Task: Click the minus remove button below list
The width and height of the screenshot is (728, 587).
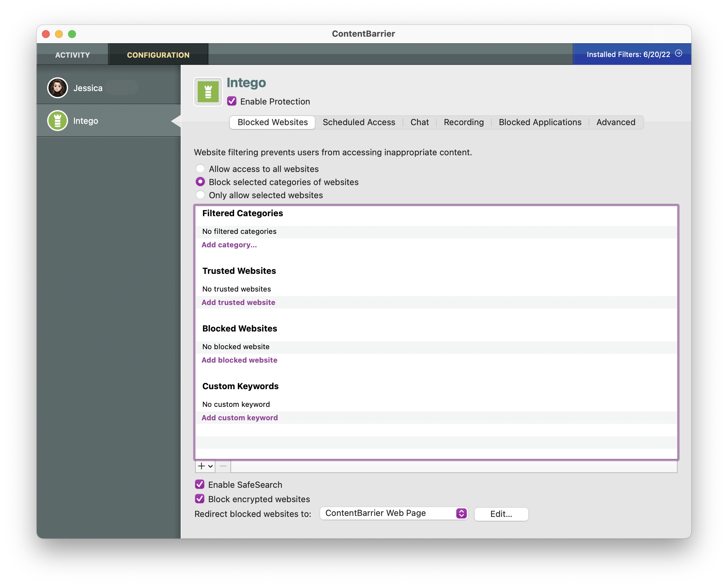Action: pos(223,466)
